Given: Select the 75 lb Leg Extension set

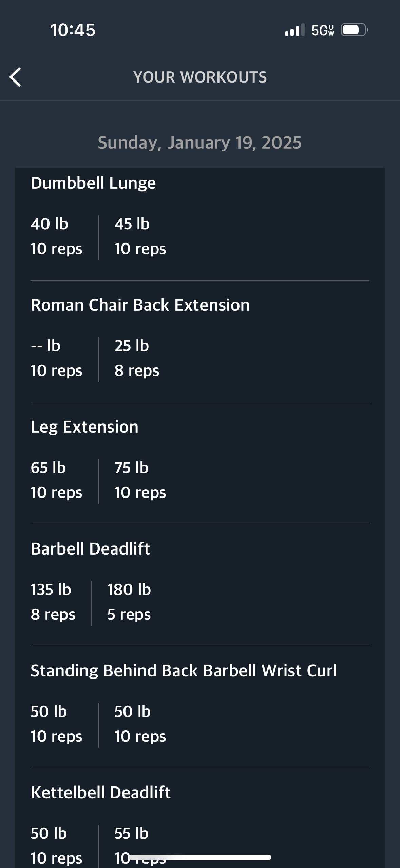Looking at the screenshot, I should pos(140,480).
